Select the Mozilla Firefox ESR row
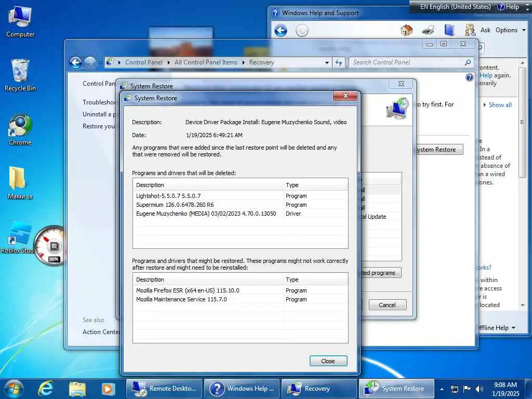The width and height of the screenshot is (532, 399). click(240, 290)
